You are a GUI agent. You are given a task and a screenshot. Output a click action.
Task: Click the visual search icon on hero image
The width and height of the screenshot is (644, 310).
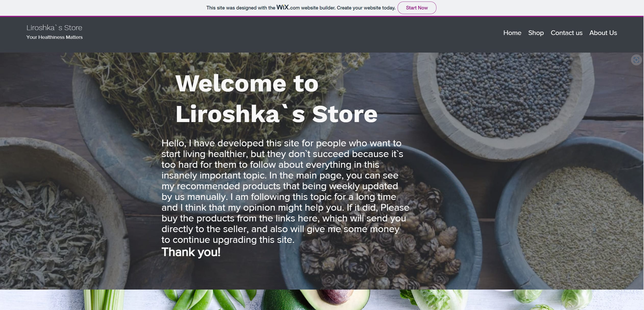coord(636,60)
